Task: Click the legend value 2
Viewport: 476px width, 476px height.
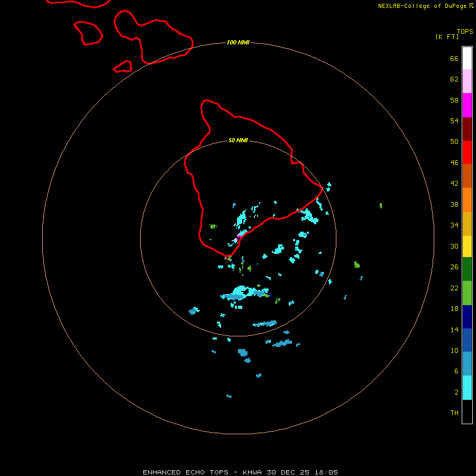Action: click(456, 392)
